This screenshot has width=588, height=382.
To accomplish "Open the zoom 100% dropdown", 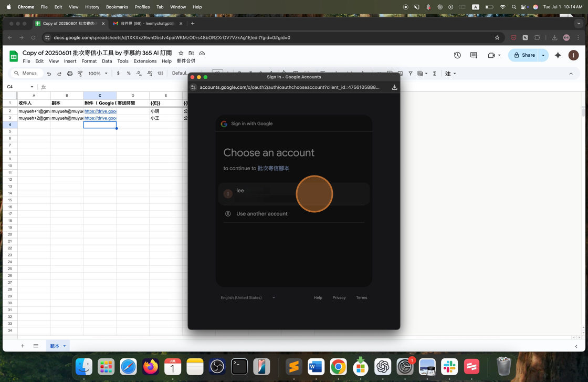I will point(98,74).
